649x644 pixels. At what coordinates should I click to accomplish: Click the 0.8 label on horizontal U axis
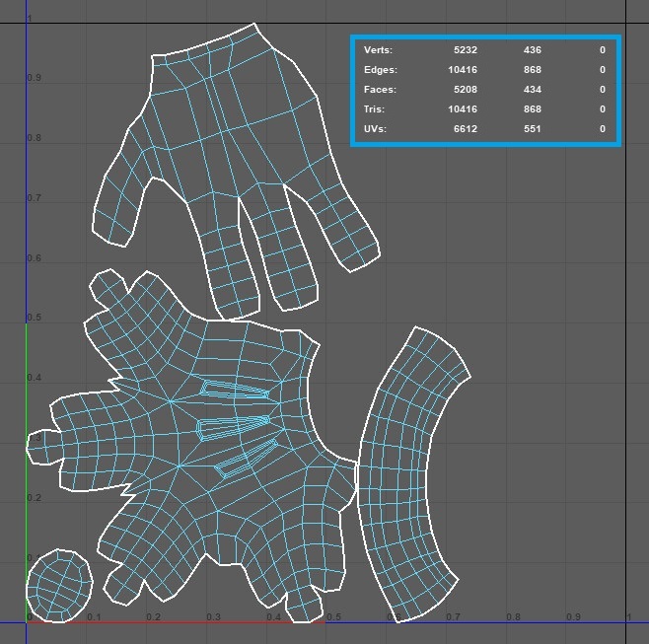pos(513,616)
